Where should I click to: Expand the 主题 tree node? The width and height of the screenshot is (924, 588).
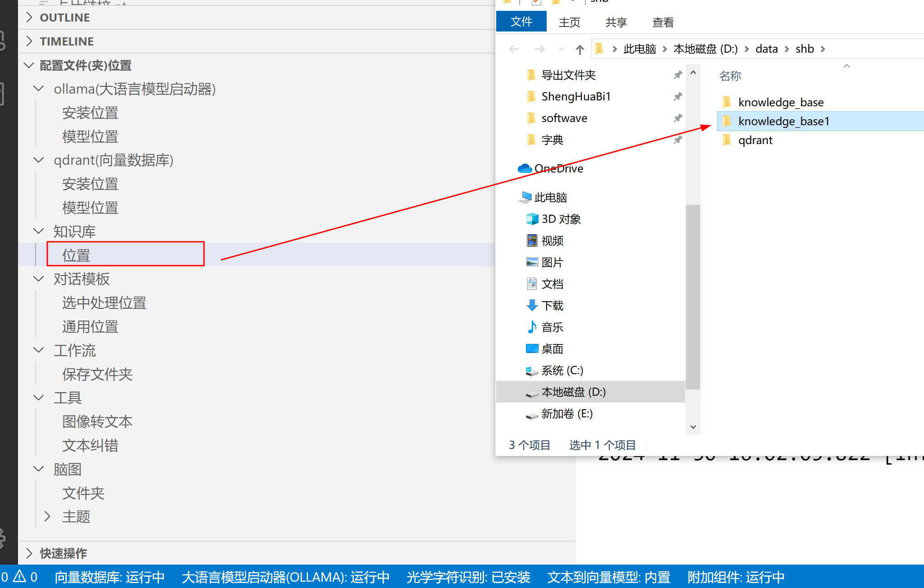pyautogui.click(x=47, y=516)
